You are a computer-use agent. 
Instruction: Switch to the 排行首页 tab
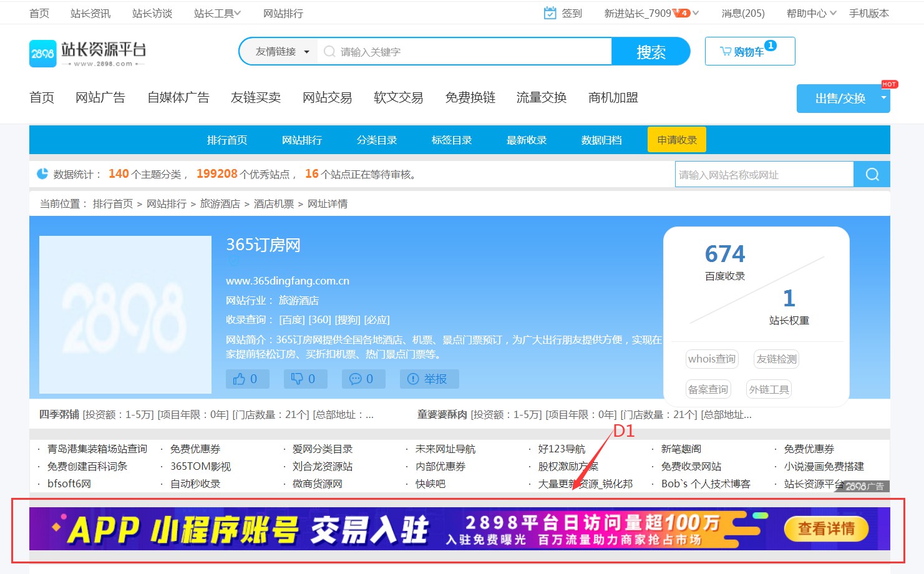point(227,140)
